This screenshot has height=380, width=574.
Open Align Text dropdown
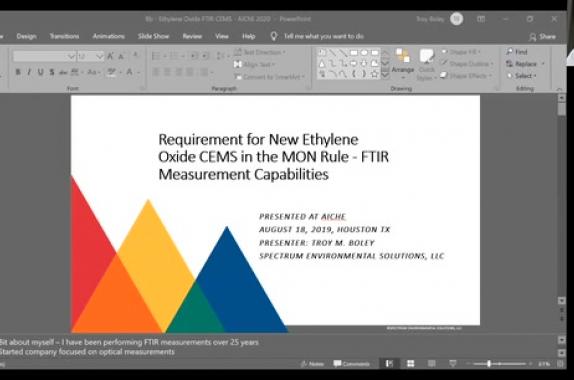pyautogui.click(x=255, y=64)
